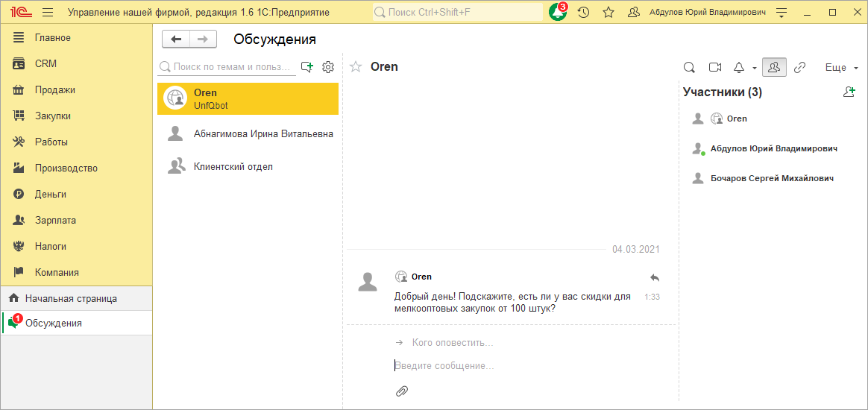Reply to Oren's message
The image size is (868, 410).
coord(654,277)
